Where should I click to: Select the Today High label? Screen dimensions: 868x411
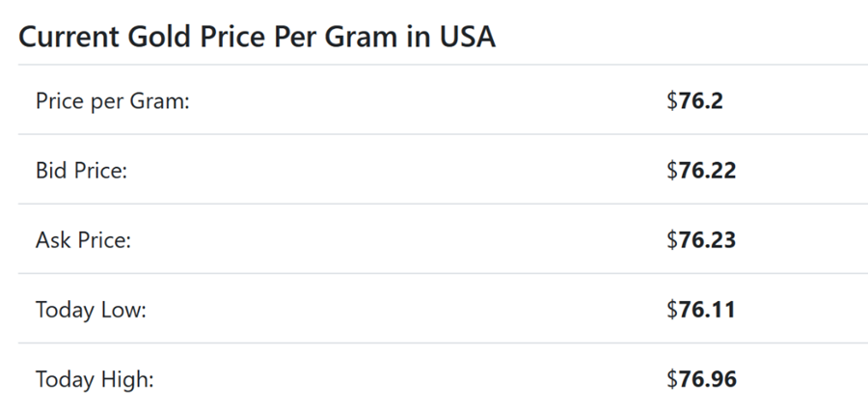click(x=95, y=379)
